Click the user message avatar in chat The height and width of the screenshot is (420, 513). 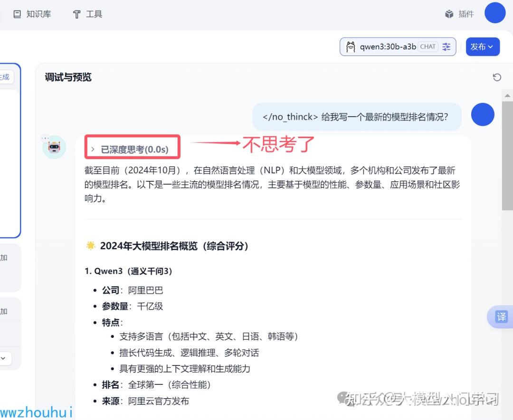coord(483,114)
